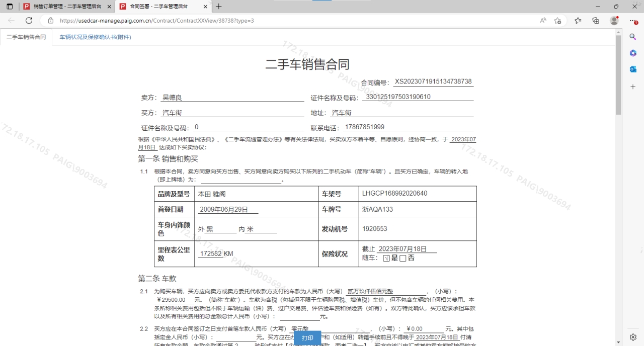Open the collections icon
The image size is (644, 346).
596,21
